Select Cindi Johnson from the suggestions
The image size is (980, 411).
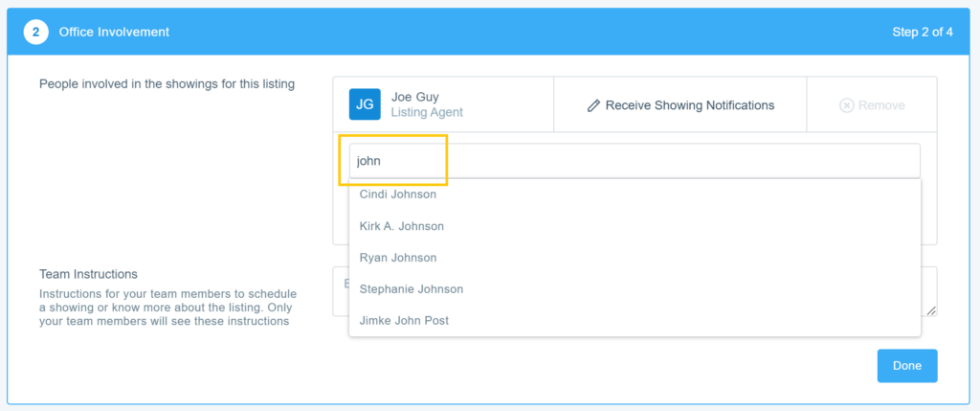398,194
